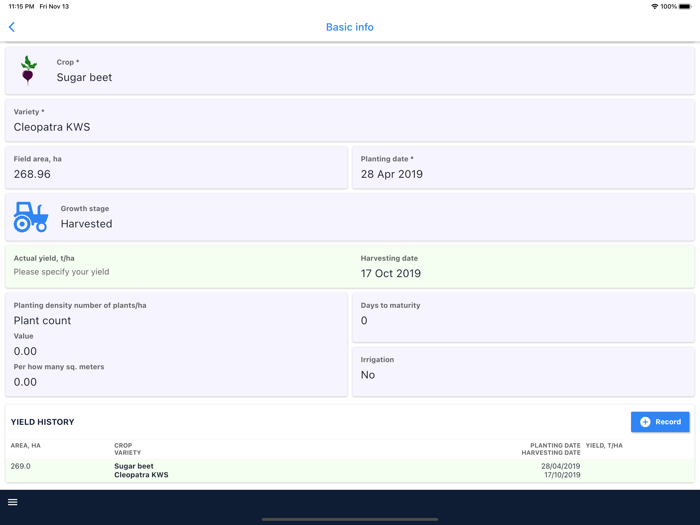Open Planting density type Plant count
The width and height of the screenshot is (700, 525).
(x=42, y=321)
